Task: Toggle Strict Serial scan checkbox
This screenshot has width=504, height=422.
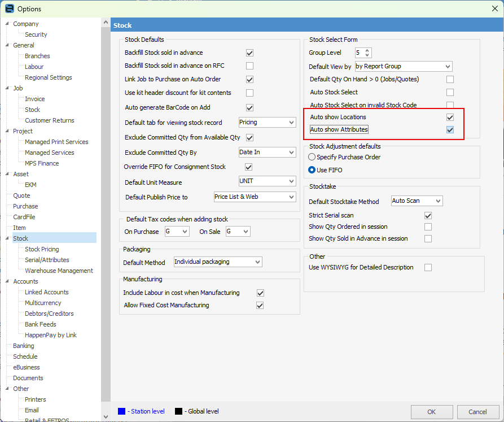Action: (x=428, y=215)
